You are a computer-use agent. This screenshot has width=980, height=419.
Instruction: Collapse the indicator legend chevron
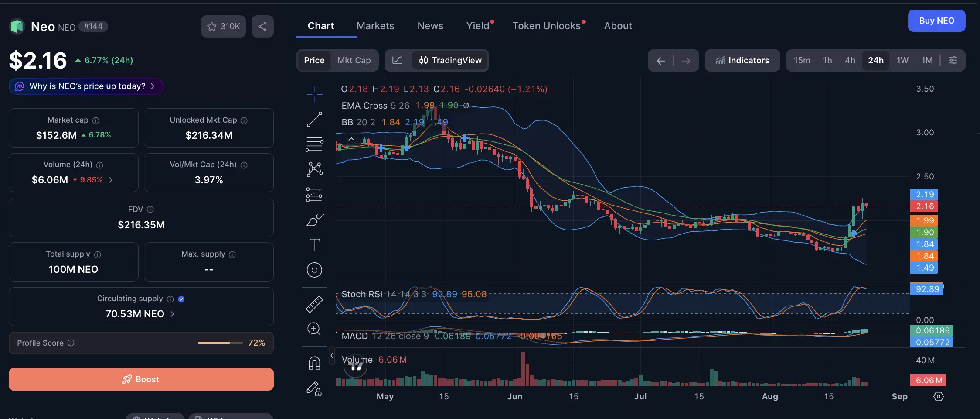click(351, 139)
